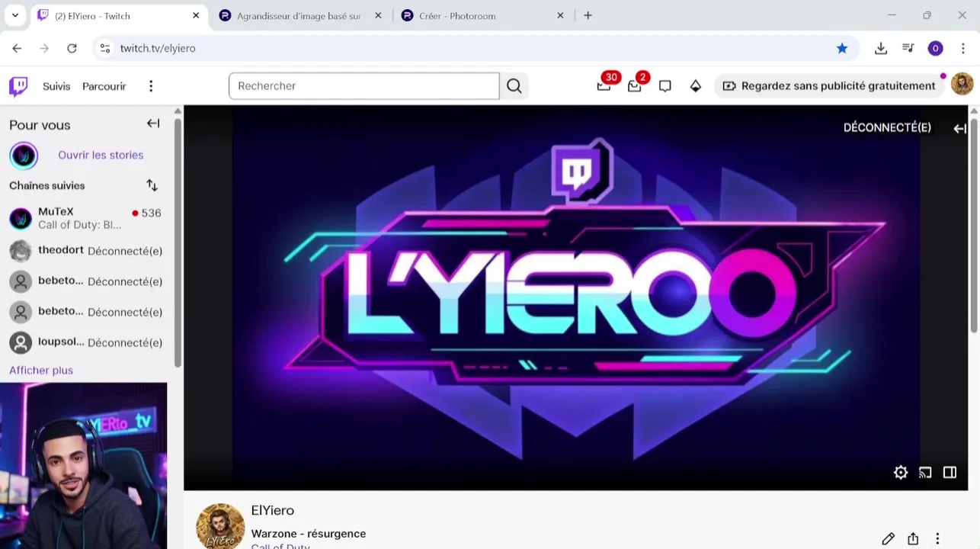The height and width of the screenshot is (549, 980).
Task: Expand the chat panel arrow
Action: coord(959,128)
